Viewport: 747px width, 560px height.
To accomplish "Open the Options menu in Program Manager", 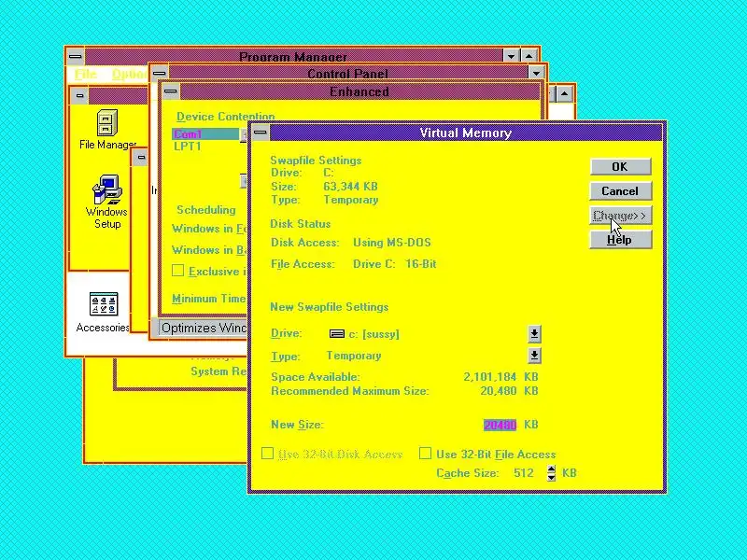I will (x=130, y=74).
